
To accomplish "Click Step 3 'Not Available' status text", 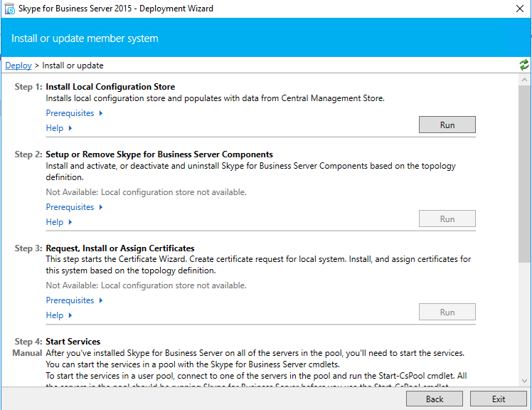I will pyautogui.click(x=147, y=285).
